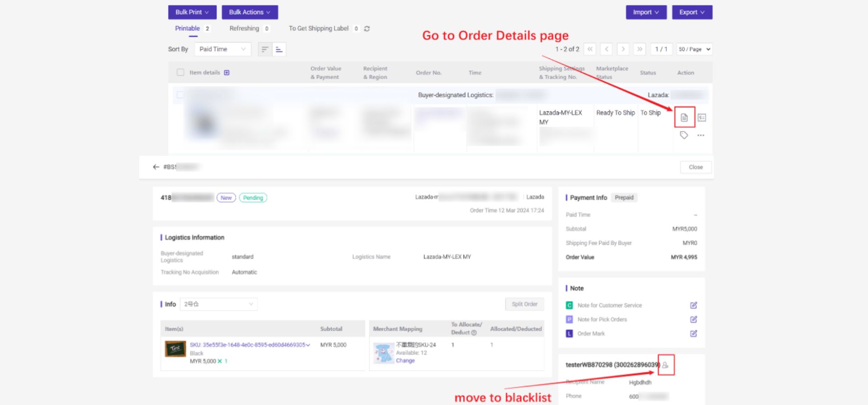Go back using the left arrow icon
This screenshot has width=868, height=405.
[156, 167]
